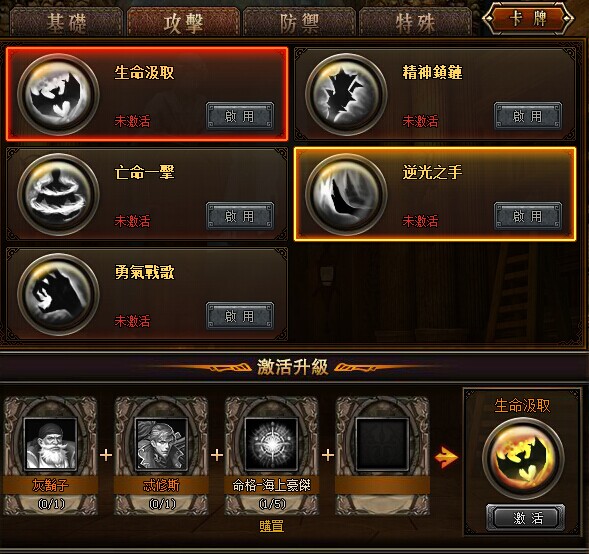This screenshot has width=589, height=554.
Task: Click the 命格-海上豪傑 material icon
Action: click(x=272, y=444)
